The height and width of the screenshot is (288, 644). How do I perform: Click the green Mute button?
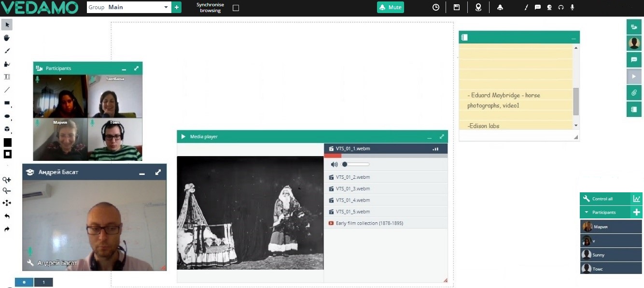(391, 7)
